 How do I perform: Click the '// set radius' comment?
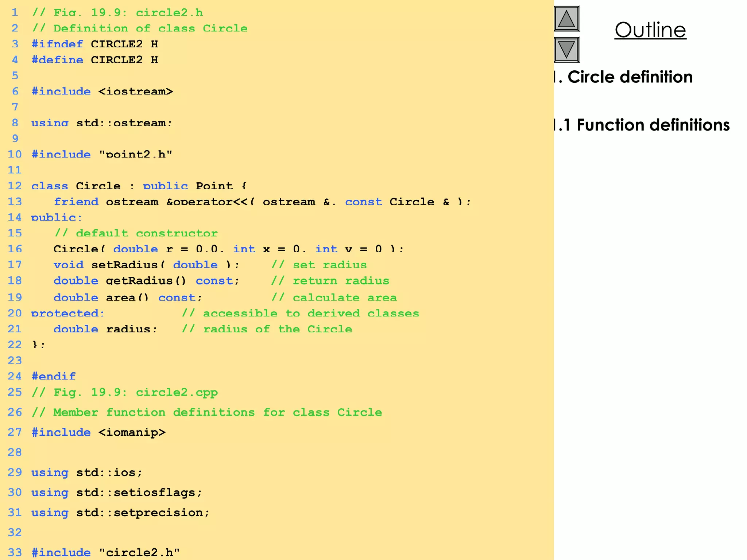319,265
